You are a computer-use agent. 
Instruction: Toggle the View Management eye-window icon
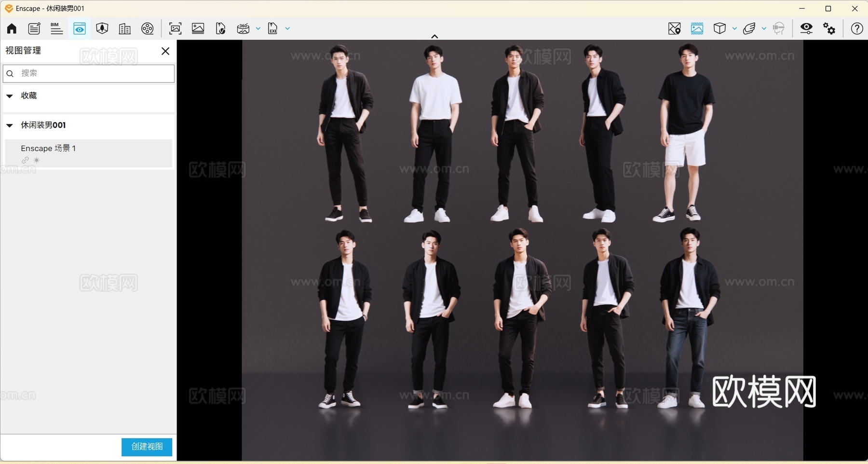pyautogui.click(x=80, y=28)
